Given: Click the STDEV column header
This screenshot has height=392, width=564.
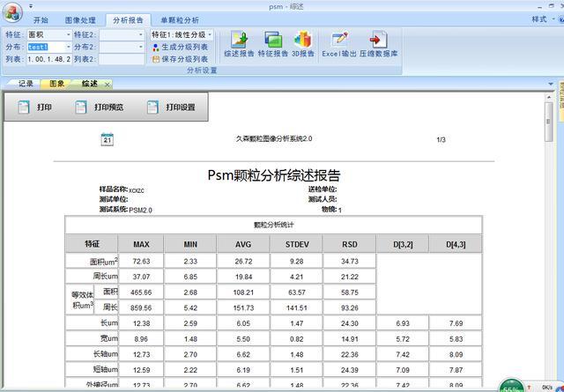Looking at the screenshot, I should 297,244.
